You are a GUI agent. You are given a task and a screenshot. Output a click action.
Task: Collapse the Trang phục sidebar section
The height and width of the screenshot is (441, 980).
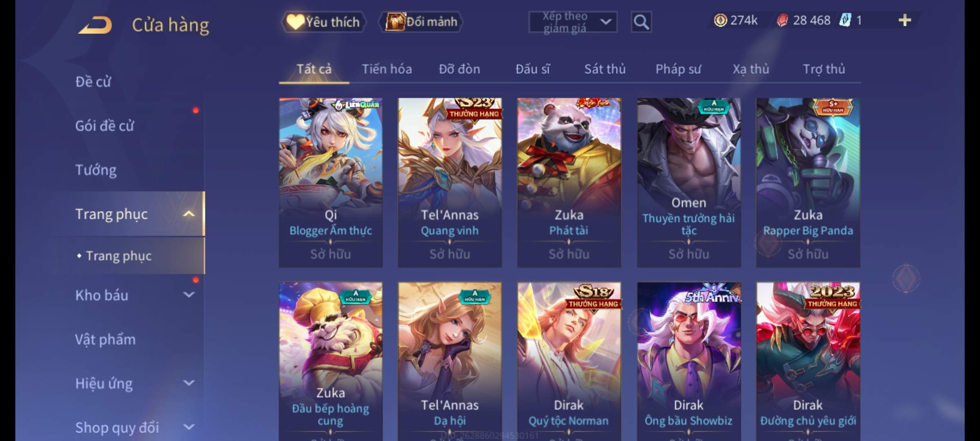(x=189, y=214)
